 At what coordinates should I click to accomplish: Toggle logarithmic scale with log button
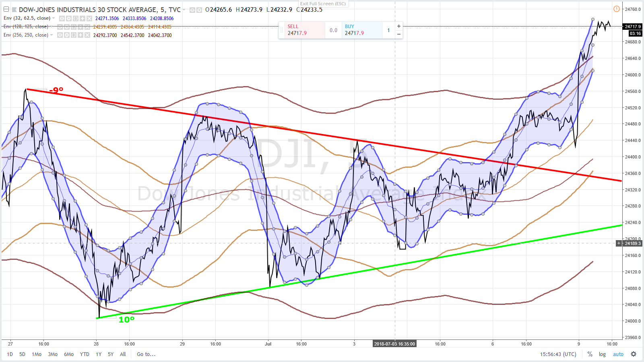602,354
